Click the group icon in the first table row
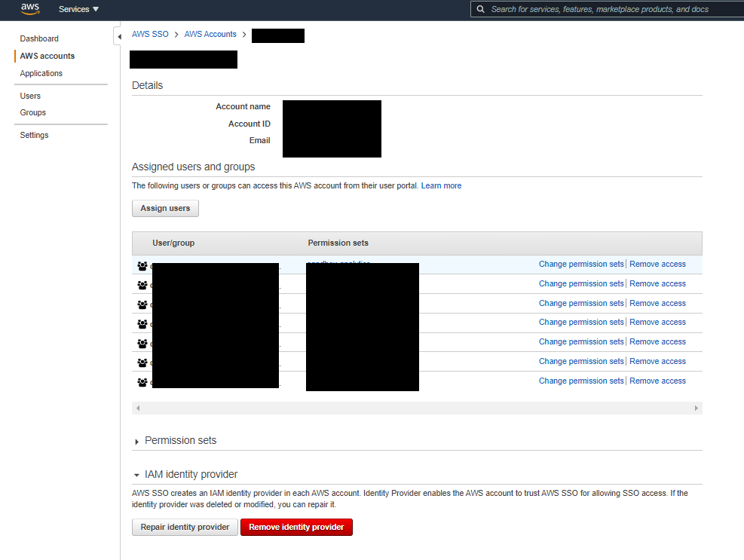Screen dimensions: 744x560 (x=142, y=265)
